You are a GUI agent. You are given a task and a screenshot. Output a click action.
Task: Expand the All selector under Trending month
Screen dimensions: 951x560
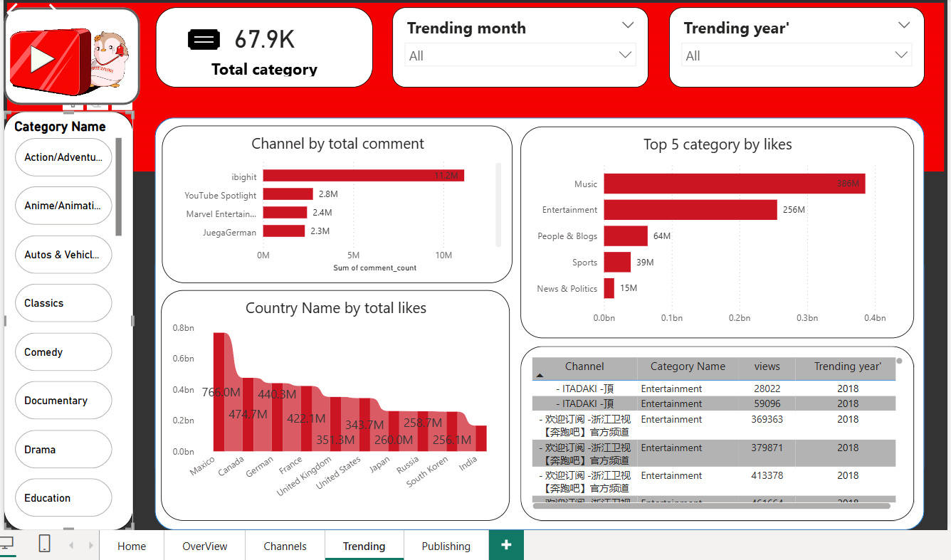pyautogui.click(x=625, y=54)
